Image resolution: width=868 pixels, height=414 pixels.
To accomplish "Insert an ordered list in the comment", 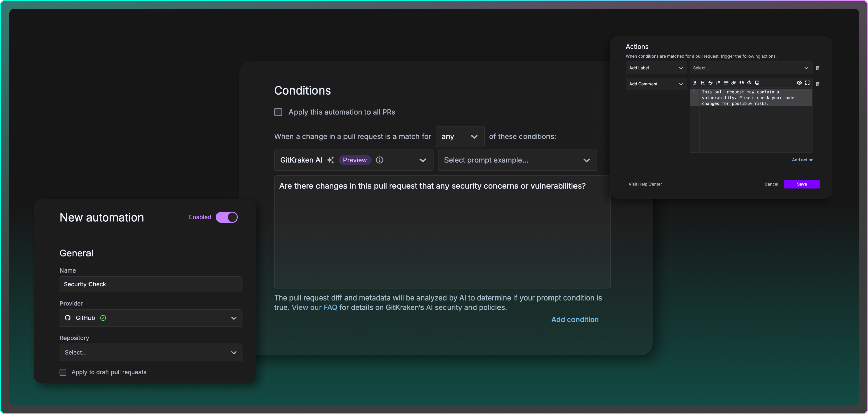I will tap(718, 83).
